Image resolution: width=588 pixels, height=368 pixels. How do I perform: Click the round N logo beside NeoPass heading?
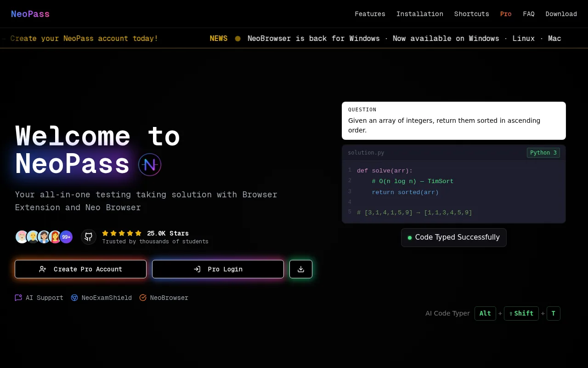pos(150,165)
